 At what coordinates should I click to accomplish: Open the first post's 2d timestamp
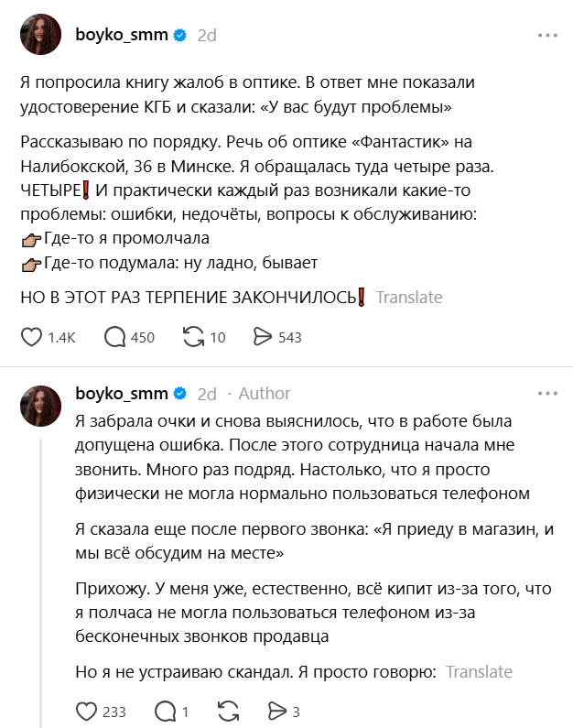click(x=207, y=36)
